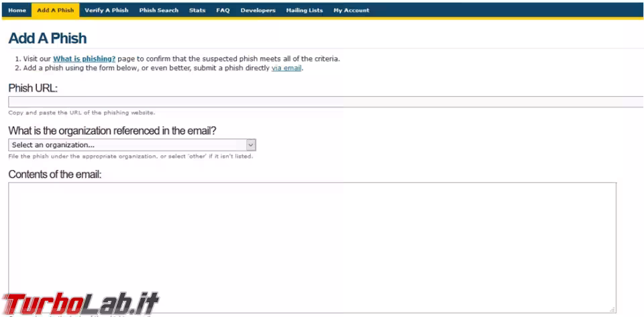Screen dimensions: 644x317
Task: Expand the 'Select an organization...' dropdown
Action: coord(132,144)
